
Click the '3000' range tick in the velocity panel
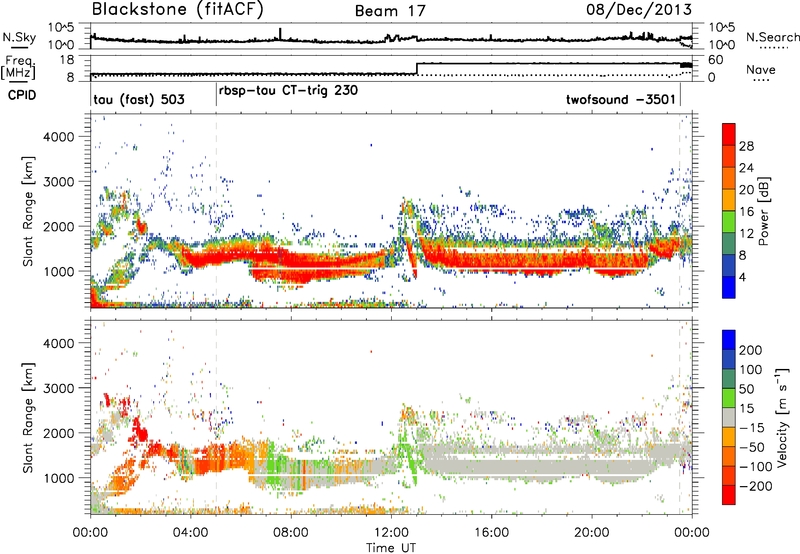click(x=58, y=388)
